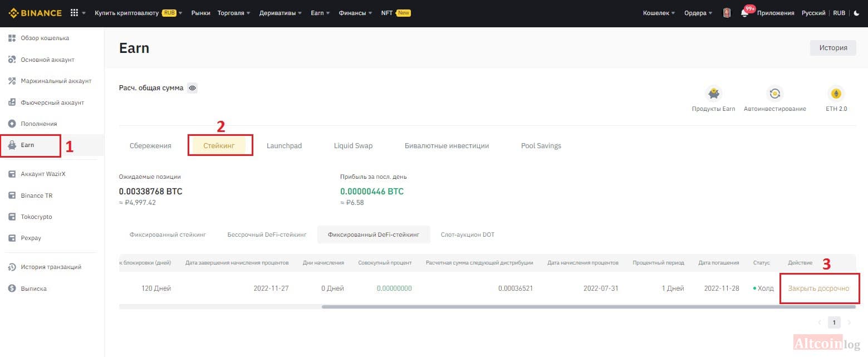Screen dimensions: 868x357
Task: Open the Рынки menu item
Action: pos(200,13)
